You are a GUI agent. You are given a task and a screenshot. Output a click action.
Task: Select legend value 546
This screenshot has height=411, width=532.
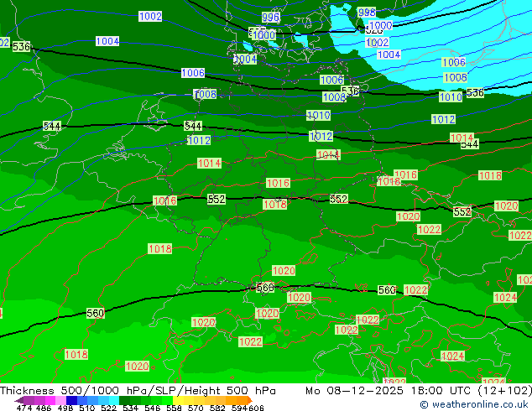pos(152,408)
